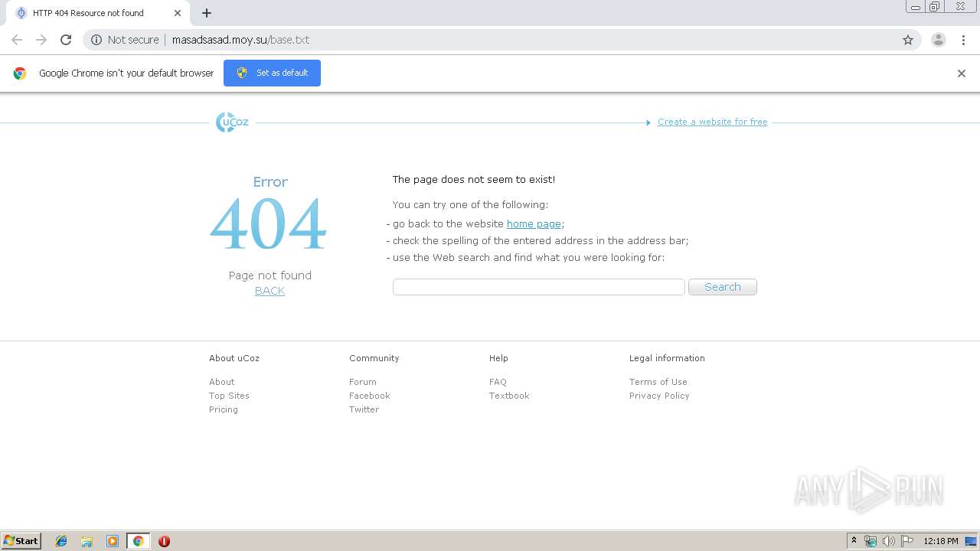
Task: Open File Explorer folder taskbar icon
Action: tap(87, 541)
